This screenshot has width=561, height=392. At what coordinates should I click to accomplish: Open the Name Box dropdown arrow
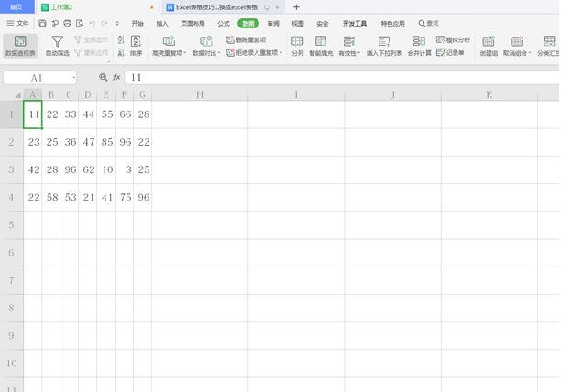[x=73, y=78]
